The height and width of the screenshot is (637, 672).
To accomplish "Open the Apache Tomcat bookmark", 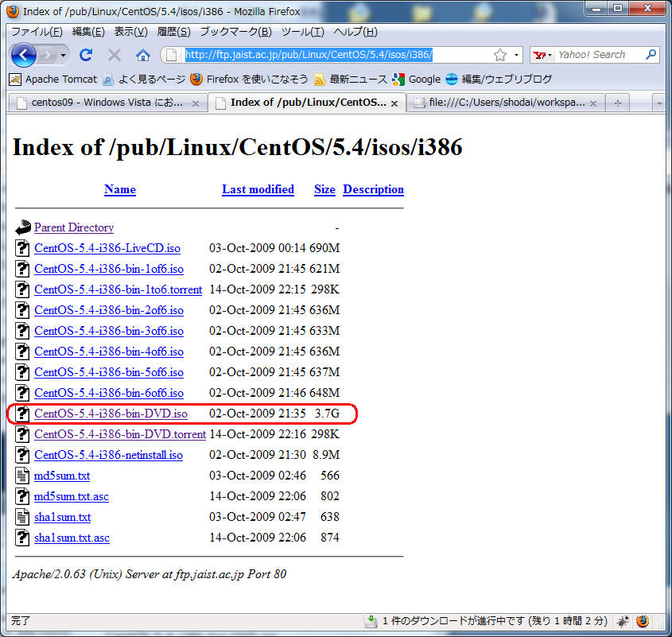I will [60, 79].
